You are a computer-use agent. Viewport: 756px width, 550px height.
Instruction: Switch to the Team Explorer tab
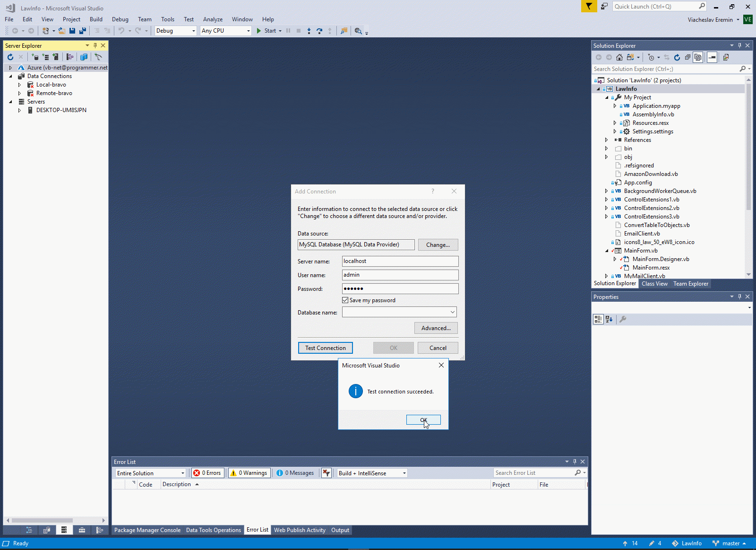tap(691, 284)
